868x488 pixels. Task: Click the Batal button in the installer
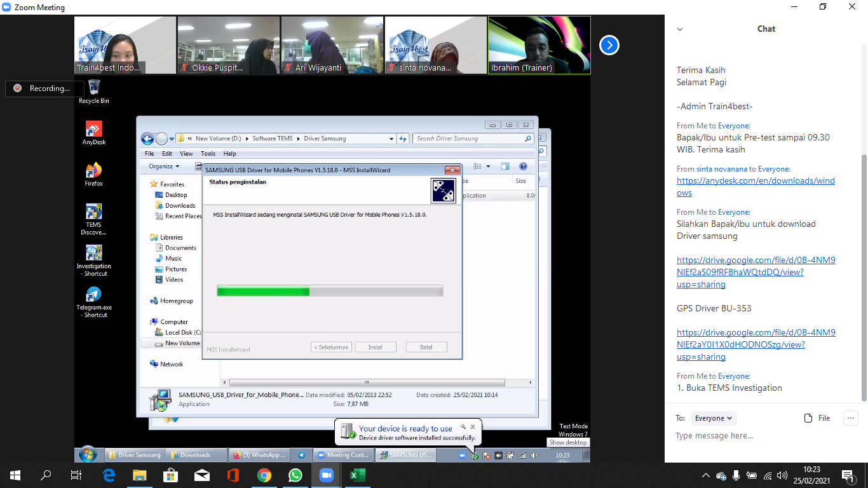[426, 347]
